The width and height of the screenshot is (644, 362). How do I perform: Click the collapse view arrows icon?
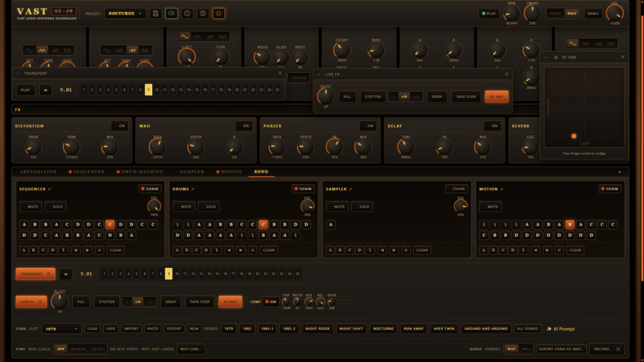point(218,14)
